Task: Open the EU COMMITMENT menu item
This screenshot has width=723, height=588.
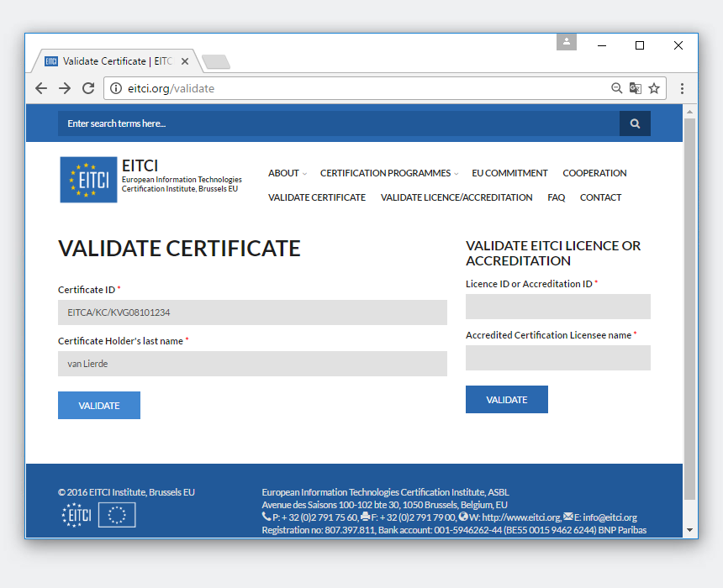Action: 509,173
